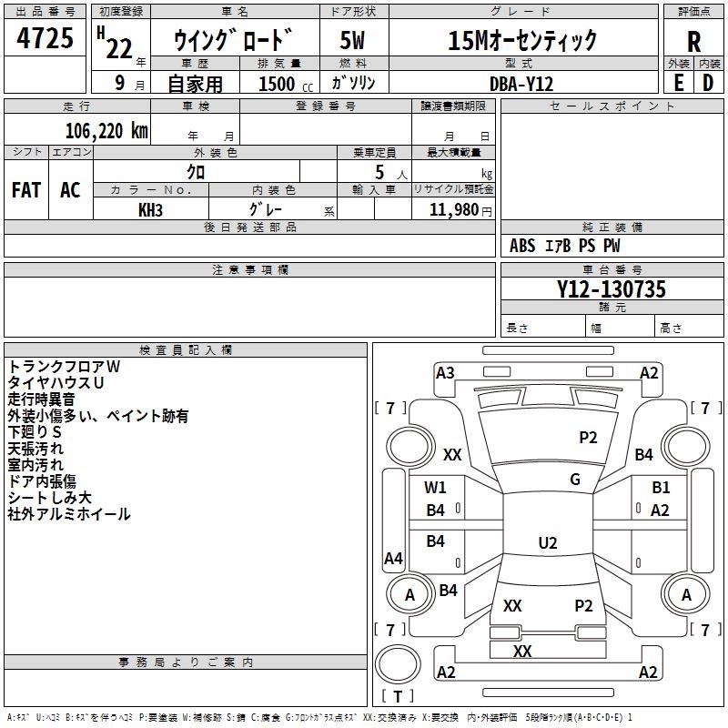Screen dimensions: 728x728
Task: Select the W1 repair mark on the diagram
Action: 436,487
